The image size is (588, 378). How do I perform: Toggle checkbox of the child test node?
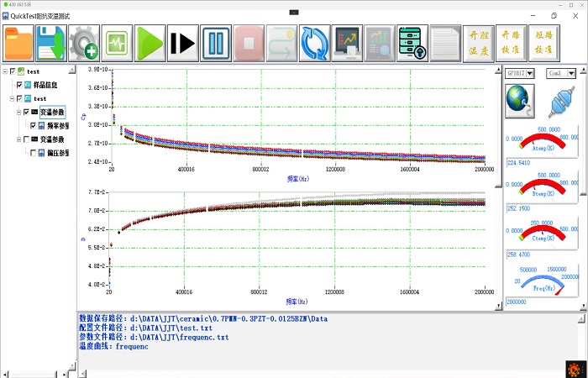(x=20, y=98)
